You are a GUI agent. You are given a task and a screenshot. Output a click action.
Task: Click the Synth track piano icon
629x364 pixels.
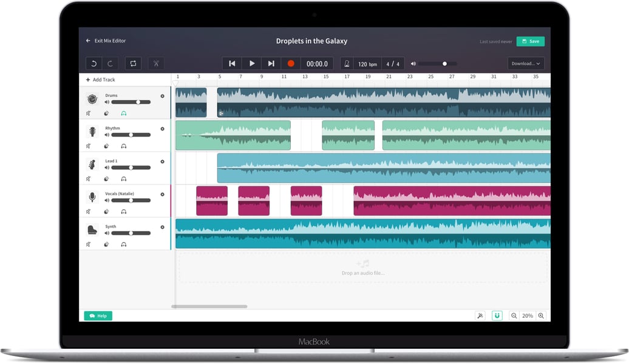pos(92,230)
